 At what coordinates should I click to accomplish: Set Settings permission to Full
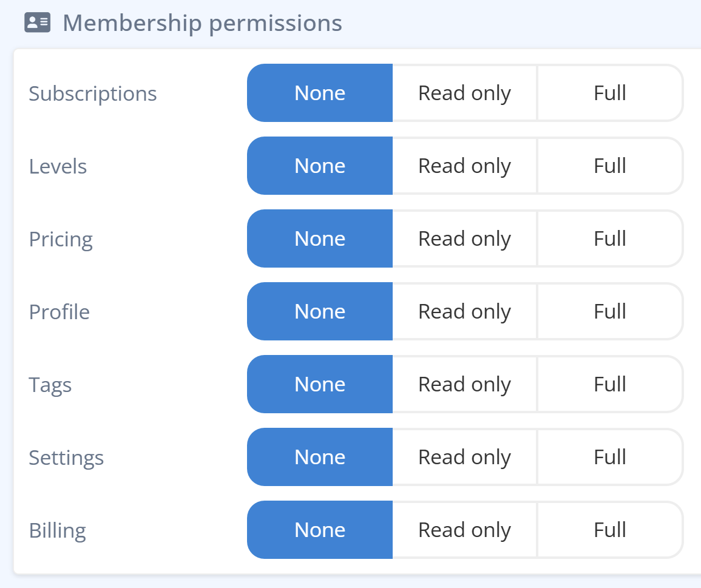[x=609, y=457]
